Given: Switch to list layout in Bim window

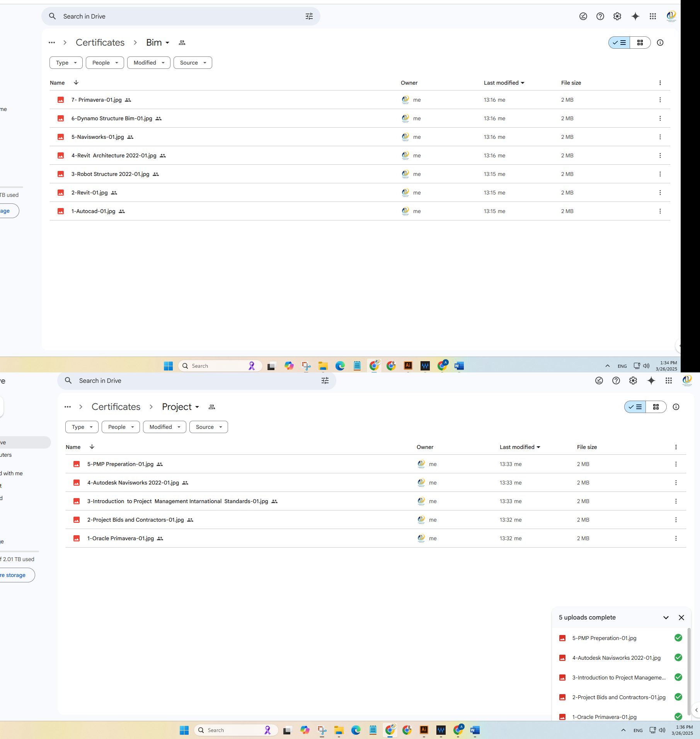Looking at the screenshot, I should [x=620, y=43].
